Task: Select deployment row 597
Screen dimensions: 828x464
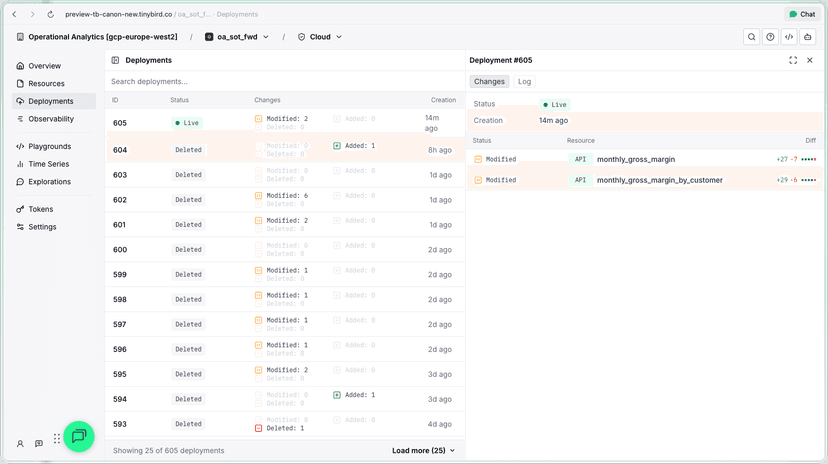Action: coord(285,324)
